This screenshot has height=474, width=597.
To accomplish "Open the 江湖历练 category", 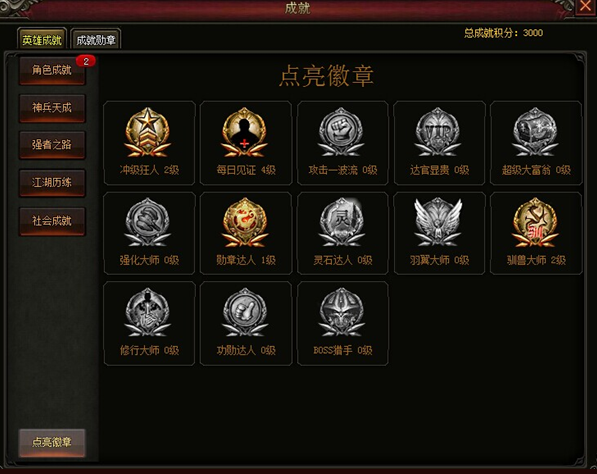I will [52, 183].
